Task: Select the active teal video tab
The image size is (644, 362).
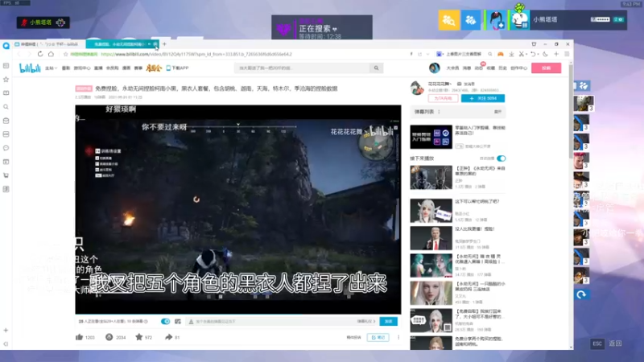Action: tap(122, 44)
